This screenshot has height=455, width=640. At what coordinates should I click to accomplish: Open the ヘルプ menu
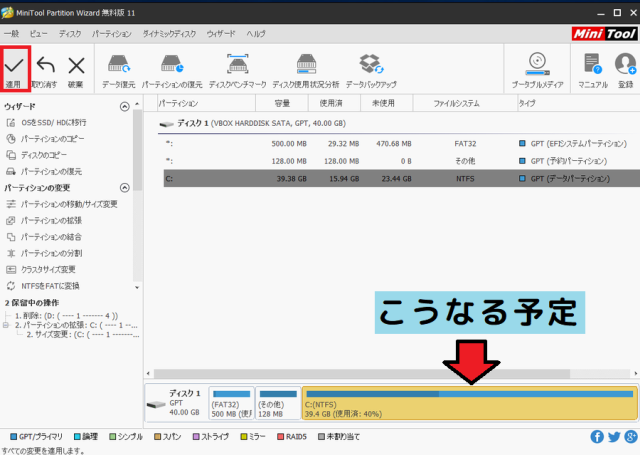(x=256, y=33)
